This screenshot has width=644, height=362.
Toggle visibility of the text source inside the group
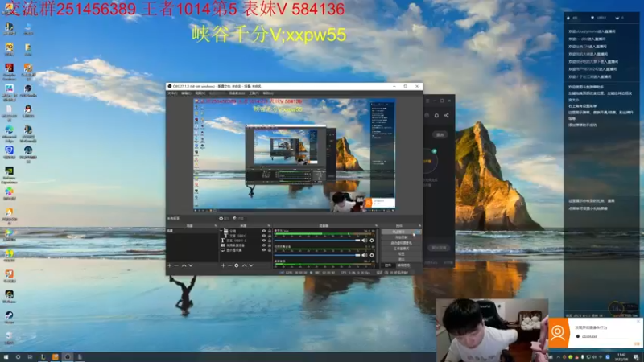tap(264, 236)
